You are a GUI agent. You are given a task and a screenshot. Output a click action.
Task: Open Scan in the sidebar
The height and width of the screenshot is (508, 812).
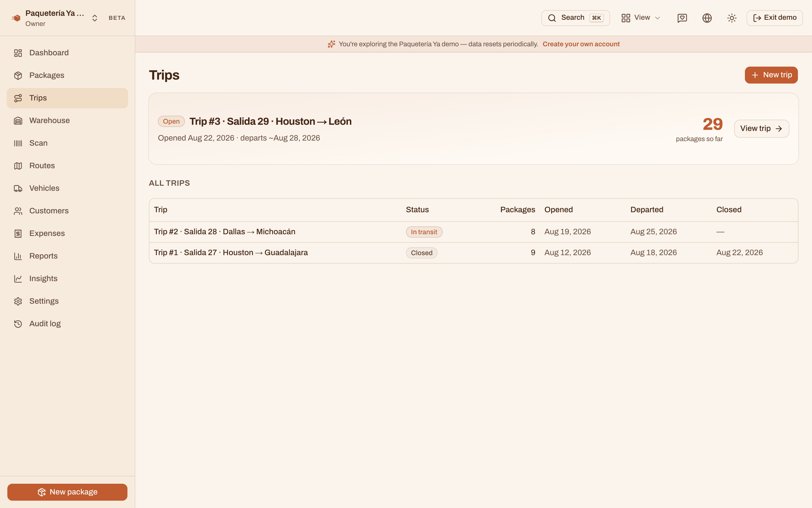click(67, 143)
